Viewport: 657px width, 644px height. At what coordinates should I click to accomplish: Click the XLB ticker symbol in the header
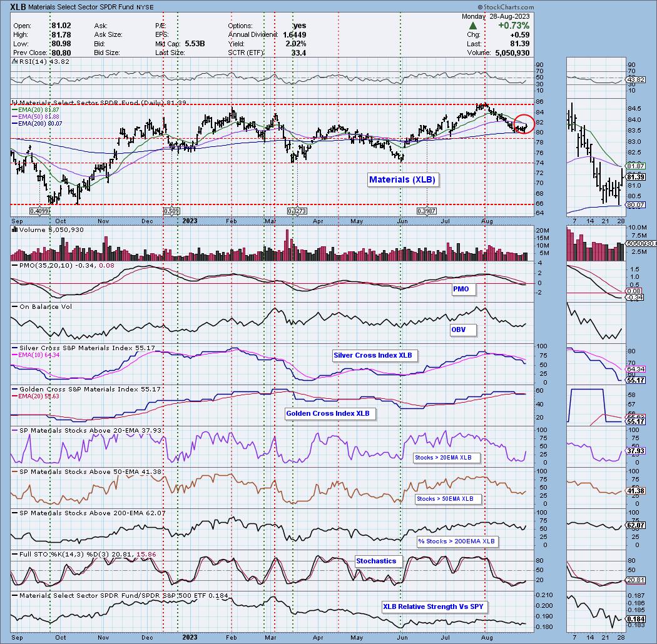point(18,7)
